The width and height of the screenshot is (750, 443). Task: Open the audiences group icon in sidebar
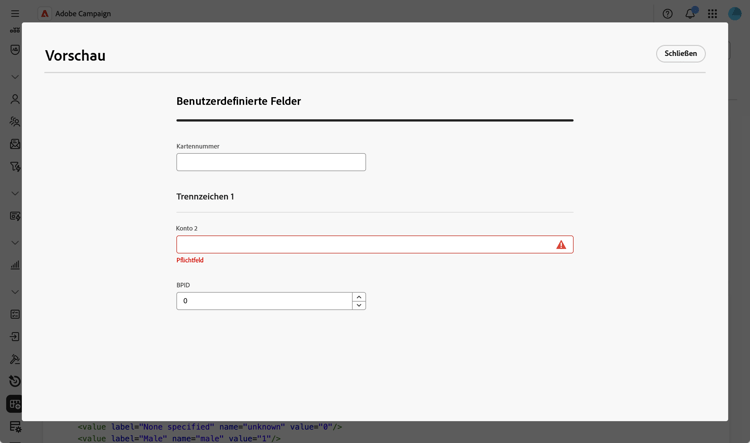[x=15, y=122]
